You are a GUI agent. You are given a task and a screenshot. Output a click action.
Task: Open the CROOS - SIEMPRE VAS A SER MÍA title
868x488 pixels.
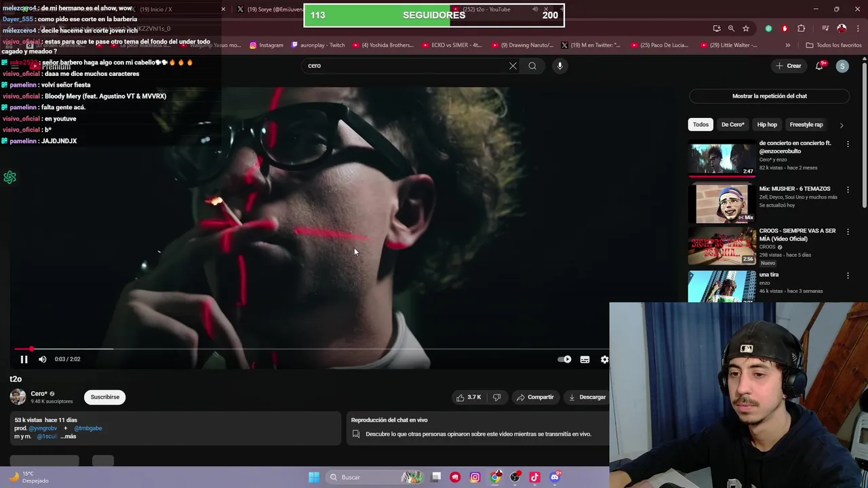pyautogui.click(x=797, y=235)
